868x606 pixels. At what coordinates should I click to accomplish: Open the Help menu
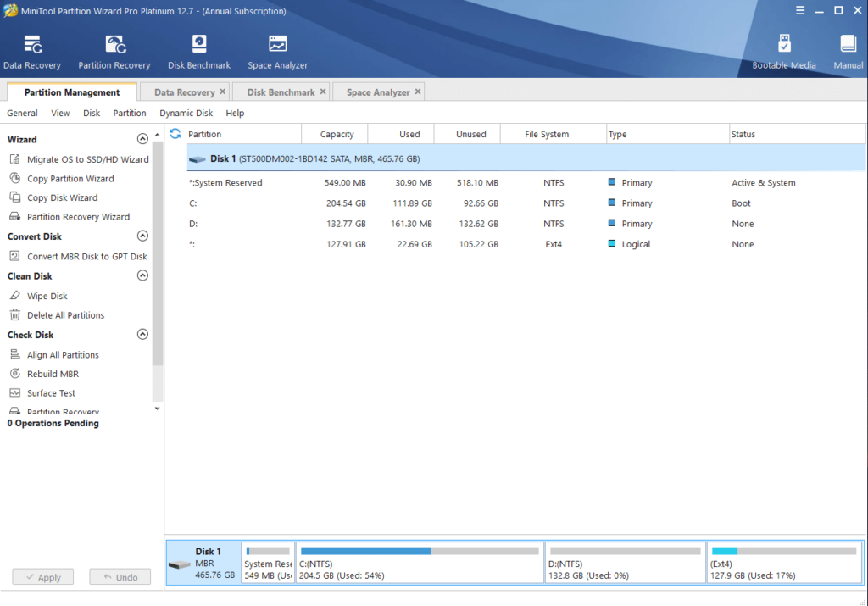pos(235,113)
